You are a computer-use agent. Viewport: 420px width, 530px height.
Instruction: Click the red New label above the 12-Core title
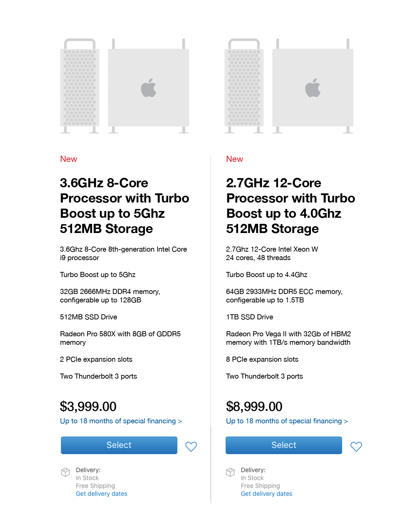234,159
